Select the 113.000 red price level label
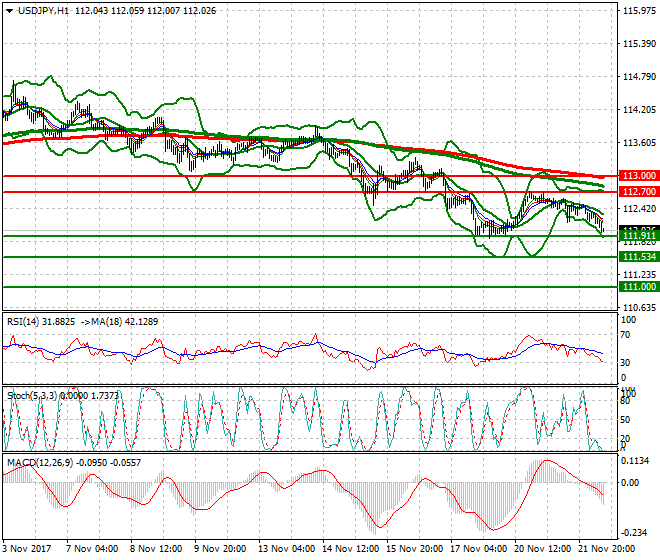Image resolution: width=660 pixels, height=560 pixels. 639,176
